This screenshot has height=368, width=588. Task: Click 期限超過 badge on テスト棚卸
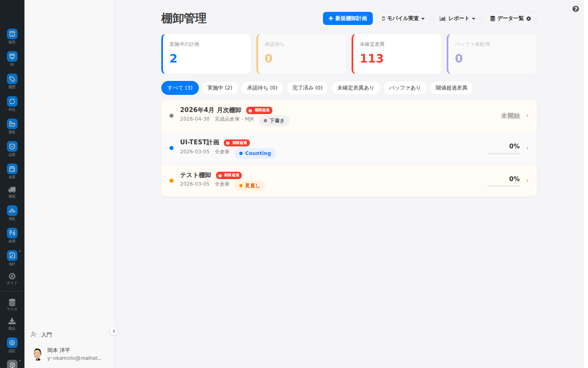click(229, 175)
